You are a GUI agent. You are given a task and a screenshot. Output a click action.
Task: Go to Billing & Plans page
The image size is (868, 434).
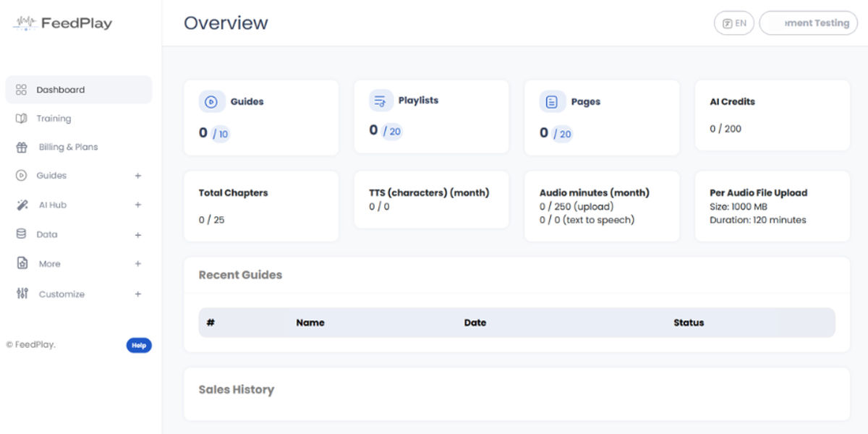68,148
